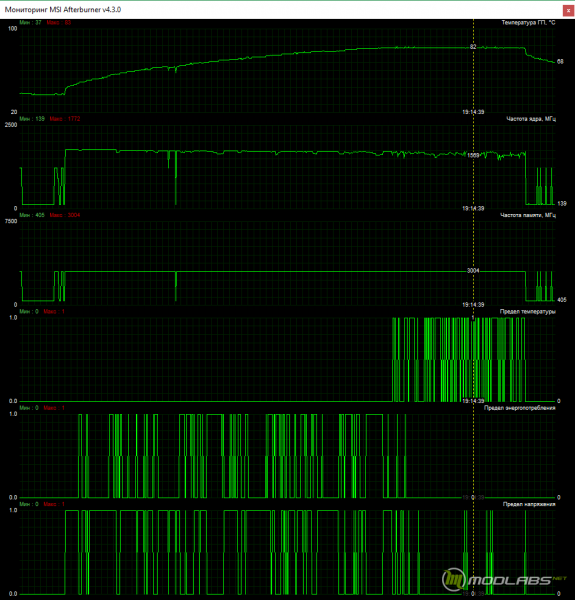
Task: Click the 'Мин : 37' temperature minimum value
Action: point(30,23)
